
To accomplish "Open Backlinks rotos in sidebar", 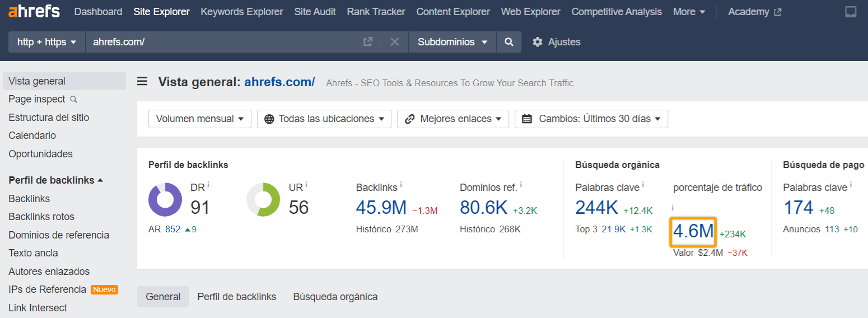I will (41, 217).
